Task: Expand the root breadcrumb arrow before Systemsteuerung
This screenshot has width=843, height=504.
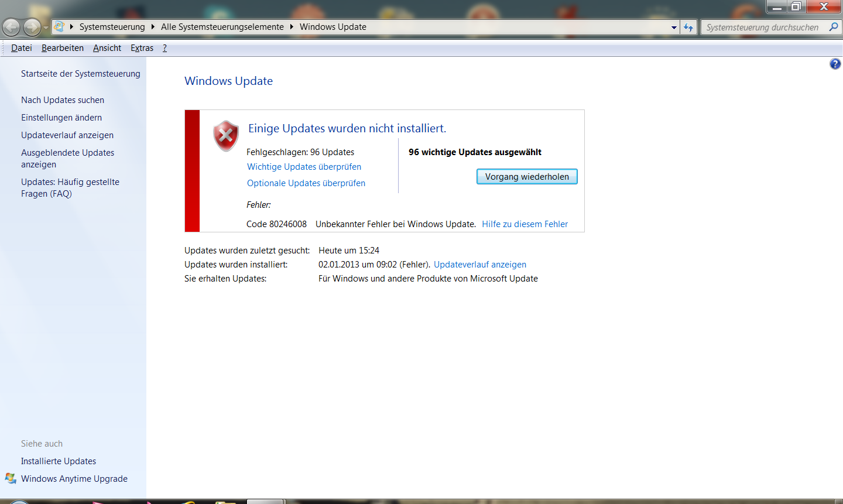Action: click(x=71, y=27)
